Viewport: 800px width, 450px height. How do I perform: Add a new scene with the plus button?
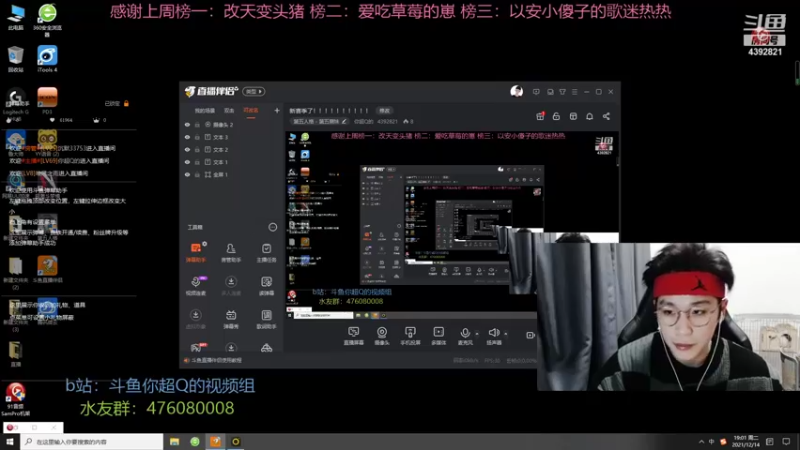[277, 110]
